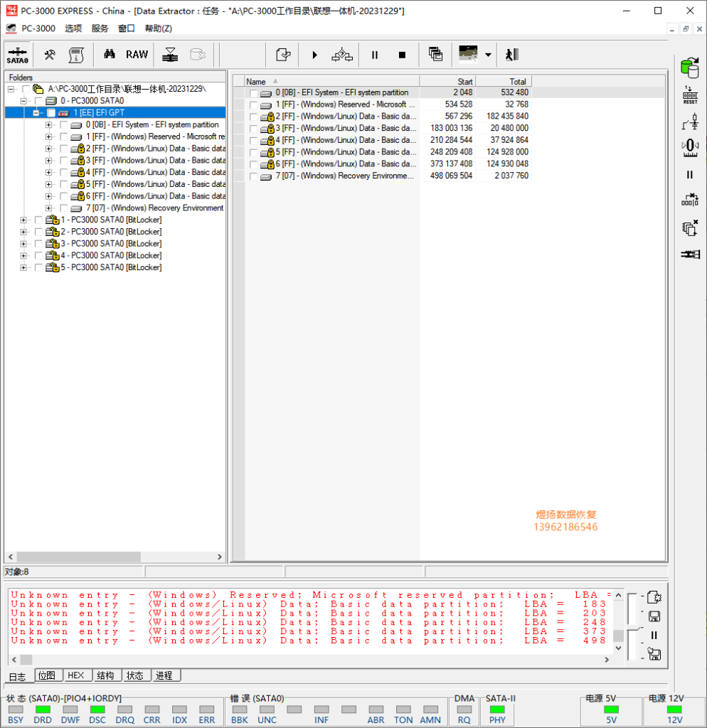Viewport: 707px width, 728px height.
Task: Collapse the root task folder tree node
Action: coord(11,89)
